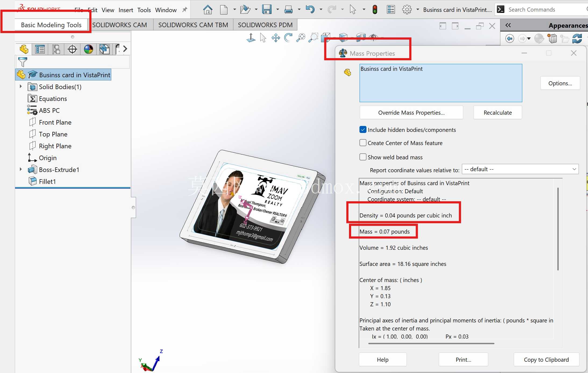Image resolution: width=588 pixels, height=373 pixels.
Task: Click the Options... button in Mass Properties
Action: pyautogui.click(x=560, y=83)
